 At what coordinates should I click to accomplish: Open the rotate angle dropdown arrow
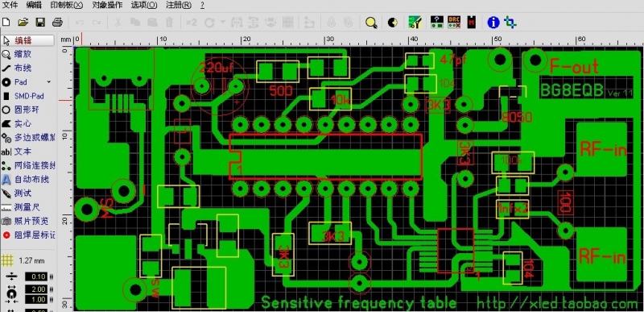[x=223, y=23]
